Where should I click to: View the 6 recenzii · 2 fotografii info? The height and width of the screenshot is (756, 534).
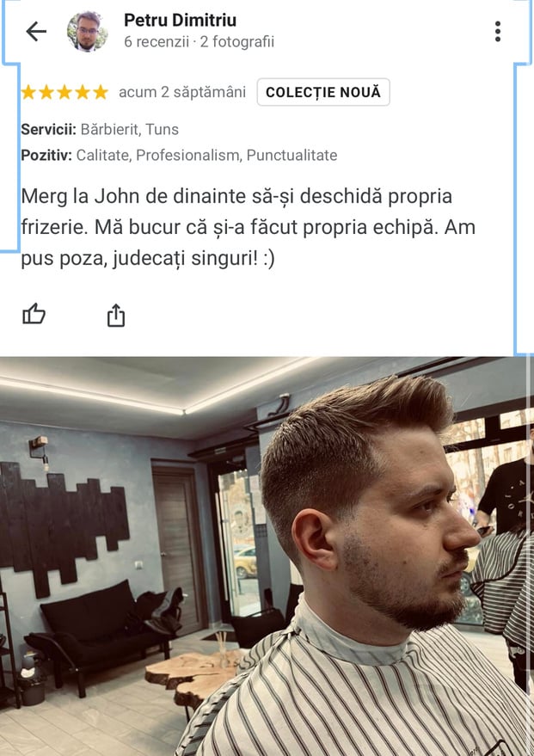(199, 42)
